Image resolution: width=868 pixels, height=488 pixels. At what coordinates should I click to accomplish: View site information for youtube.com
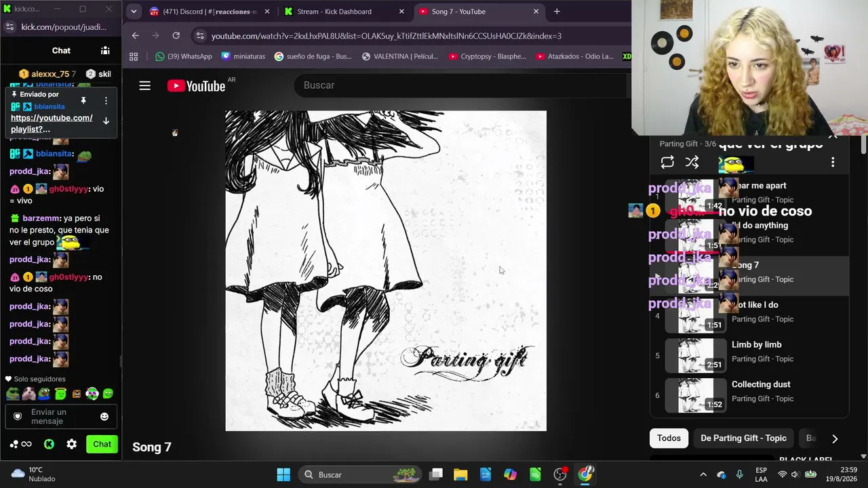(x=199, y=36)
